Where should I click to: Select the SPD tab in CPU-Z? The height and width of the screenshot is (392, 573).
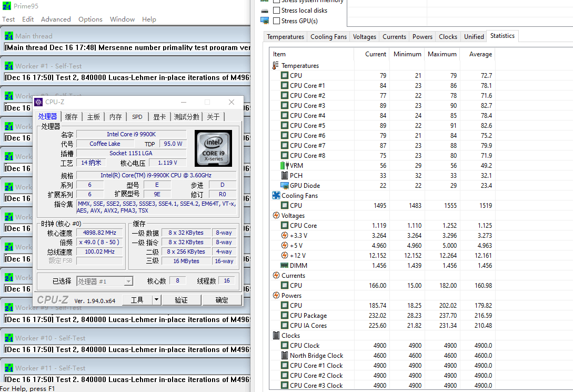pyautogui.click(x=137, y=117)
